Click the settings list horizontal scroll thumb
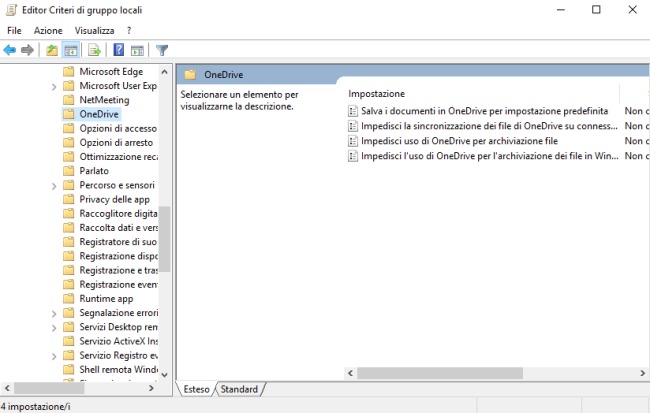The width and height of the screenshot is (650, 413). (440, 373)
